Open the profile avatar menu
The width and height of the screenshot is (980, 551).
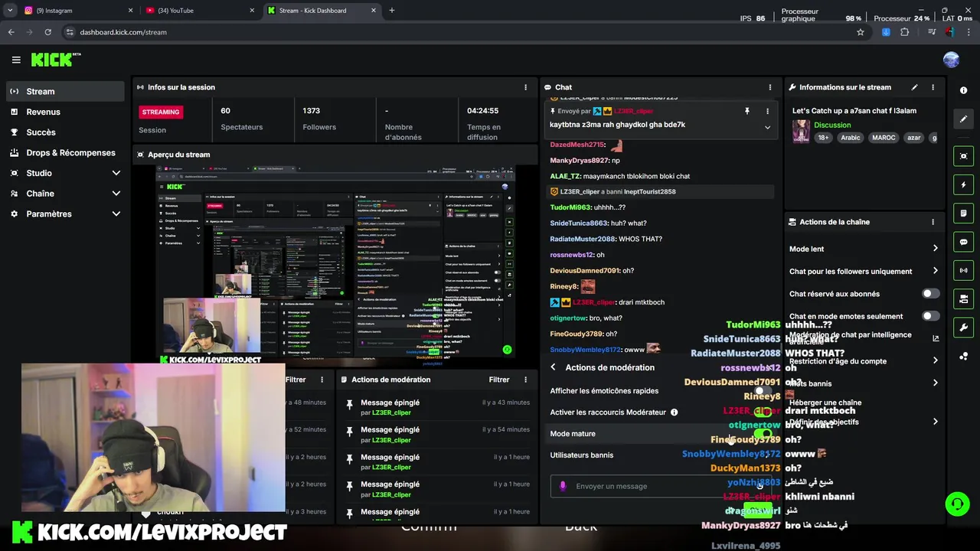(951, 60)
